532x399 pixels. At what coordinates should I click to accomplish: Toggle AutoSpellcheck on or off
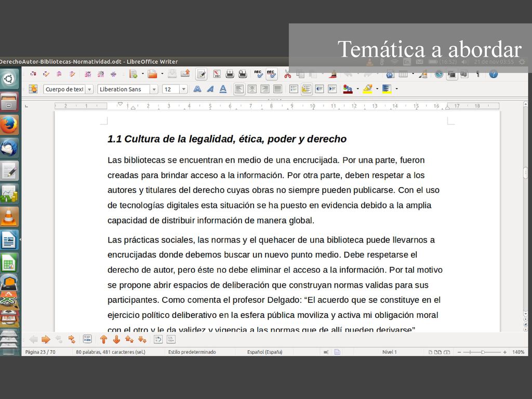click(271, 74)
